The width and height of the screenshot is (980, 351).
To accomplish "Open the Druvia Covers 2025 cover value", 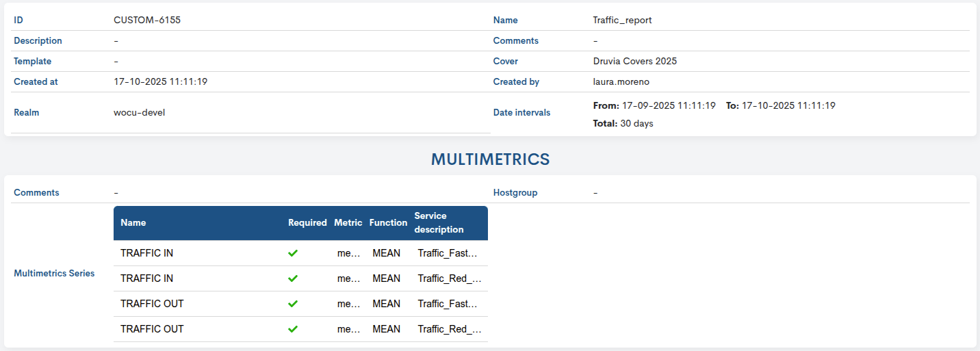I will point(634,62).
